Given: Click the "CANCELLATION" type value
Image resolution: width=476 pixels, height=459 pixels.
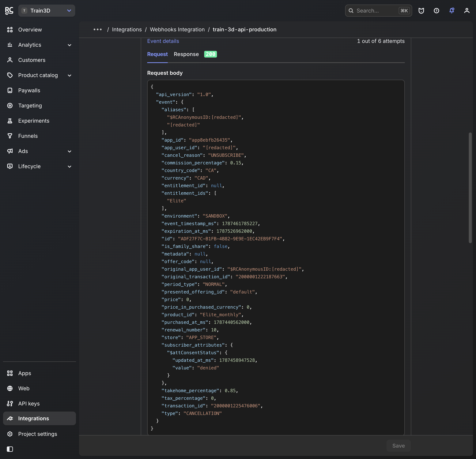Looking at the screenshot, I should pyautogui.click(x=202, y=413).
